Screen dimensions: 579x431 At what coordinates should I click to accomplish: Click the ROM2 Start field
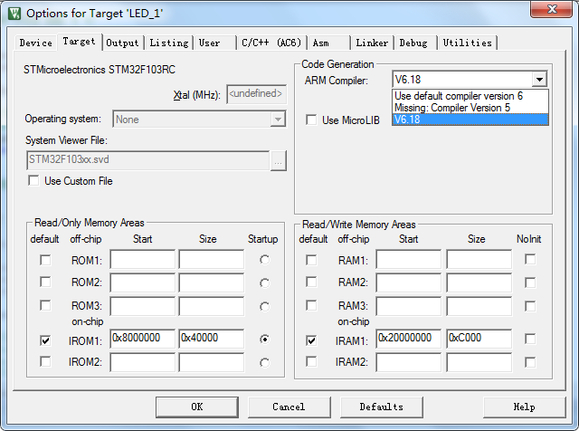142,282
